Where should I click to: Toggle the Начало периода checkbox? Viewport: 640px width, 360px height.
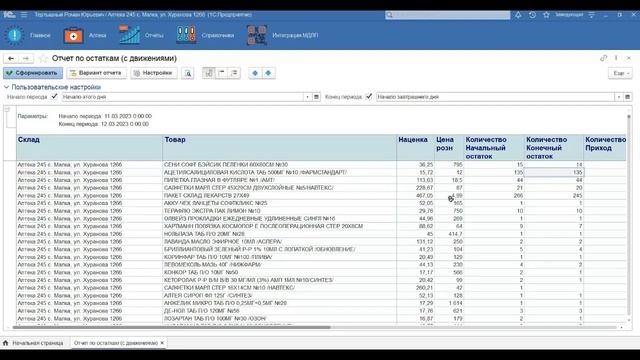point(54,97)
